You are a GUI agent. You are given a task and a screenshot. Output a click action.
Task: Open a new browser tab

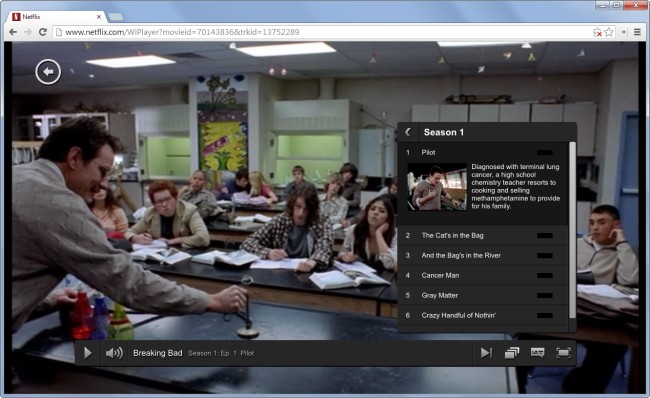115,17
